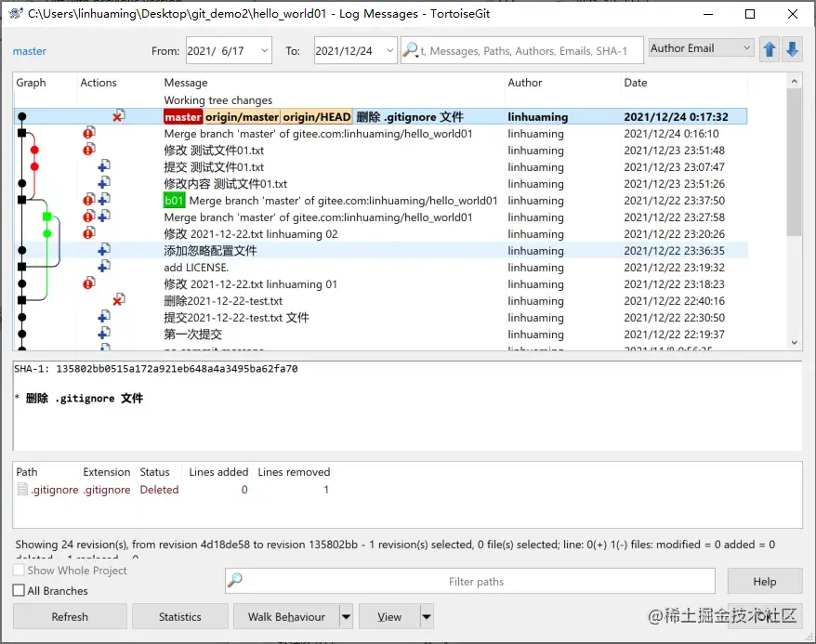This screenshot has width=816, height=644.
Task: Click added icon on 23:27:58 merge row
Action: click(x=104, y=217)
